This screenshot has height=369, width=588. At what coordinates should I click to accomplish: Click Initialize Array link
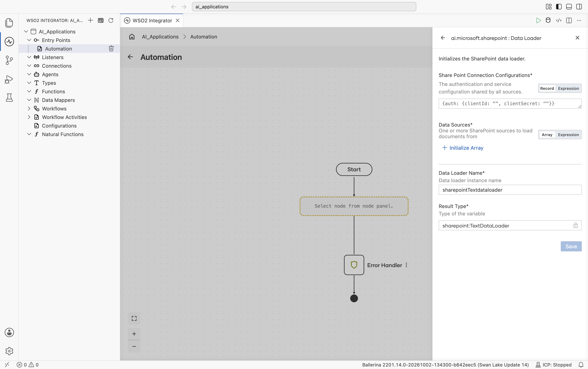[463, 148]
